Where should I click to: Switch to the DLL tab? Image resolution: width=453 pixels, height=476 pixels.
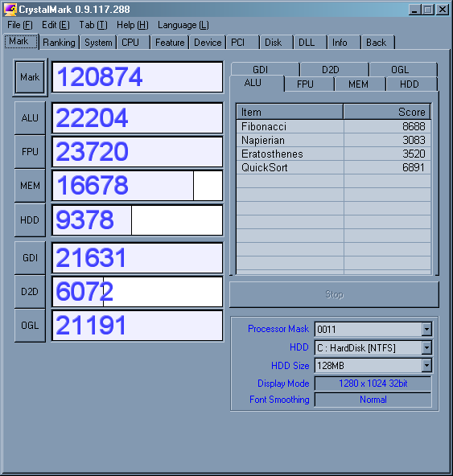[x=310, y=42]
